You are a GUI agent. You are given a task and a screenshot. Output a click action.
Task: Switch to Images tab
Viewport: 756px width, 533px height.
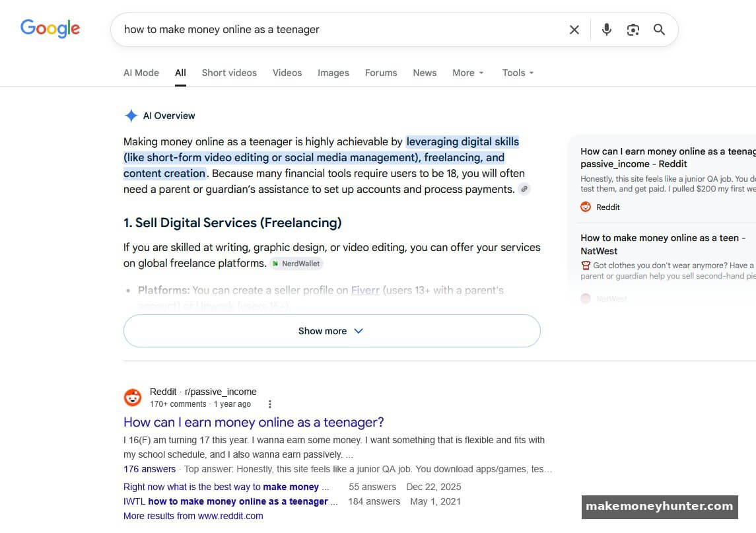333,73
